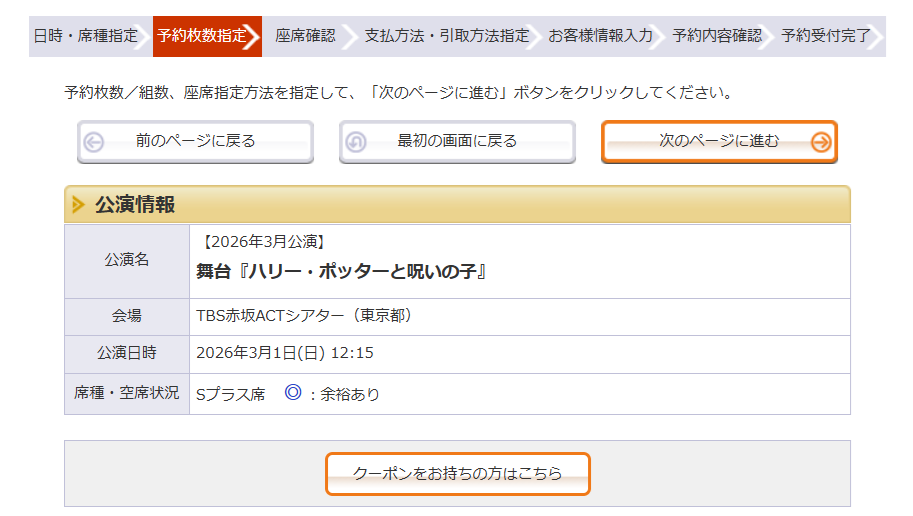Click the double-circle availability icon
Viewport: 913px width, 516px height.
293,393
